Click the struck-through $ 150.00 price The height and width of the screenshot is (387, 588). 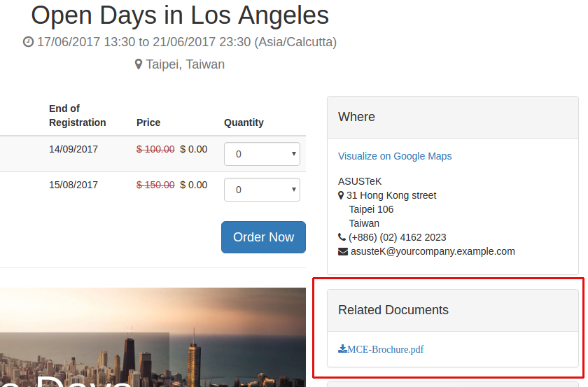point(155,185)
